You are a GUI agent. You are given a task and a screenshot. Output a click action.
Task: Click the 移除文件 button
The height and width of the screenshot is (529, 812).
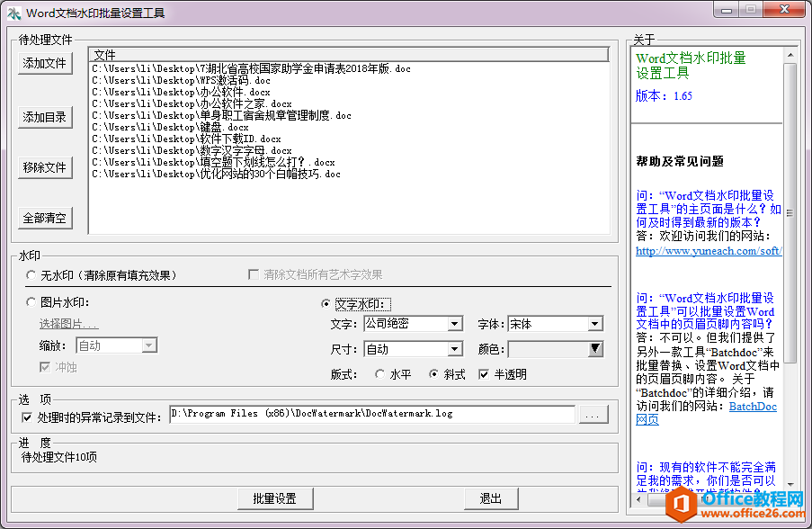(45, 167)
